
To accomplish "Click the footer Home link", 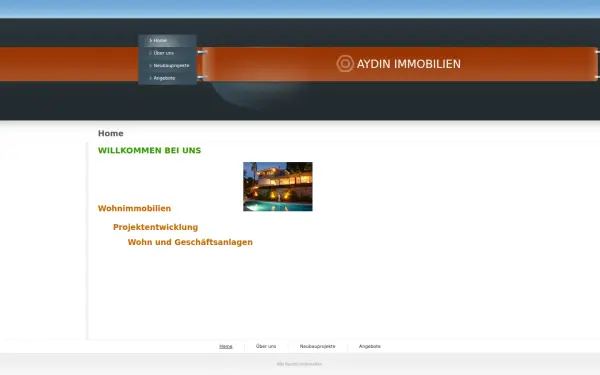I will [226, 346].
